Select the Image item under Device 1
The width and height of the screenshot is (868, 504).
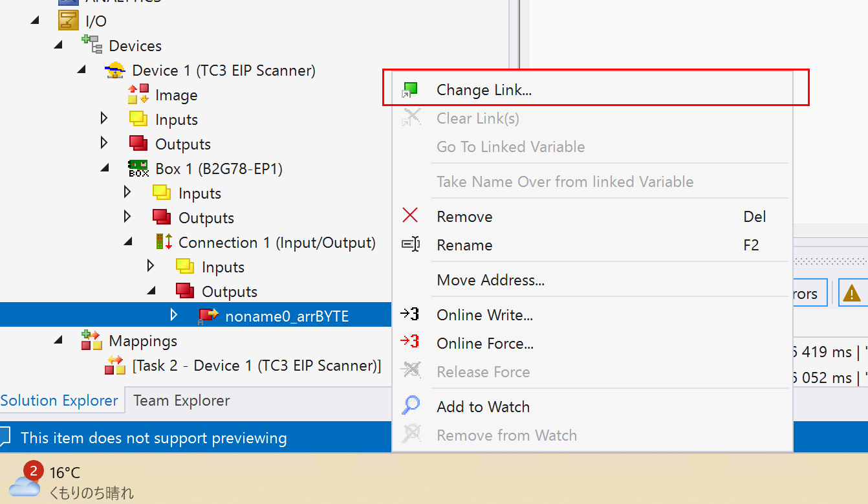176,95
